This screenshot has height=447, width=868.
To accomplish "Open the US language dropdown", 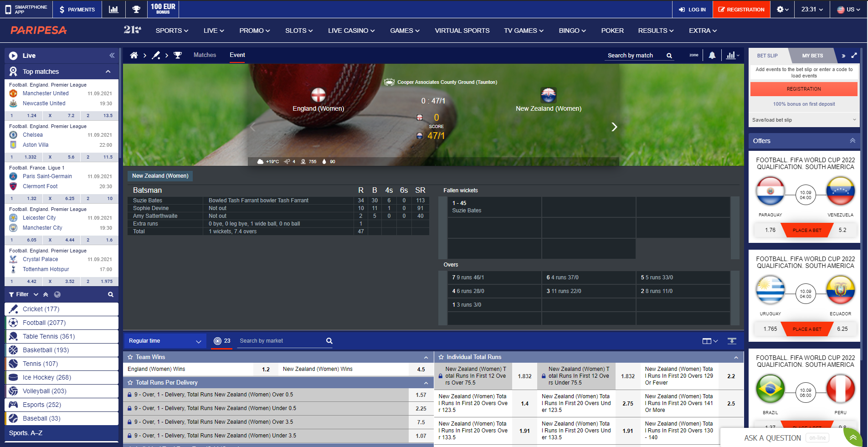I will coord(848,9).
